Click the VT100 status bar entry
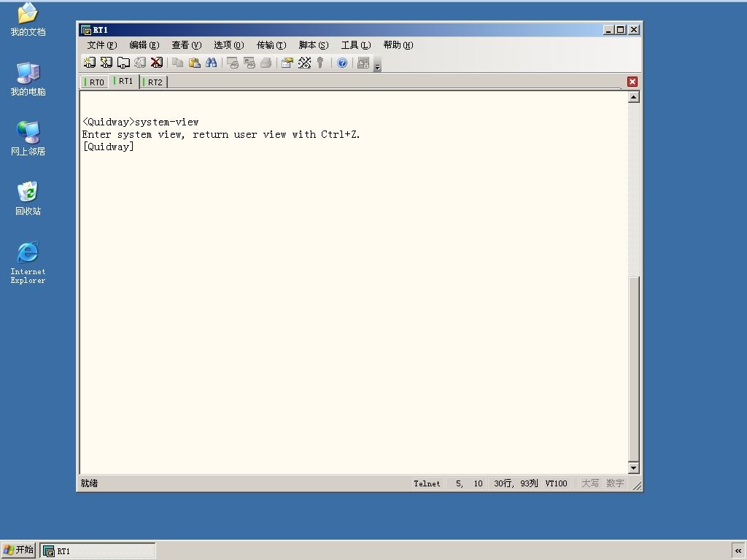The height and width of the screenshot is (560, 747). [x=556, y=483]
